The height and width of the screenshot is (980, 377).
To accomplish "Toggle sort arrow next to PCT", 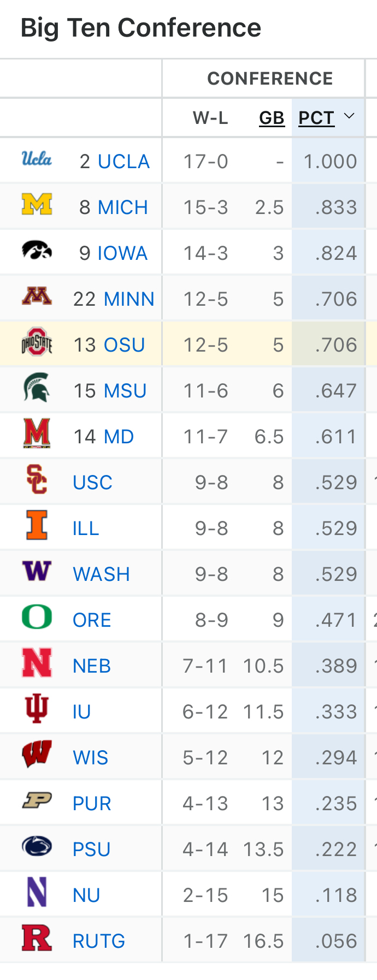I will tap(349, 117).
